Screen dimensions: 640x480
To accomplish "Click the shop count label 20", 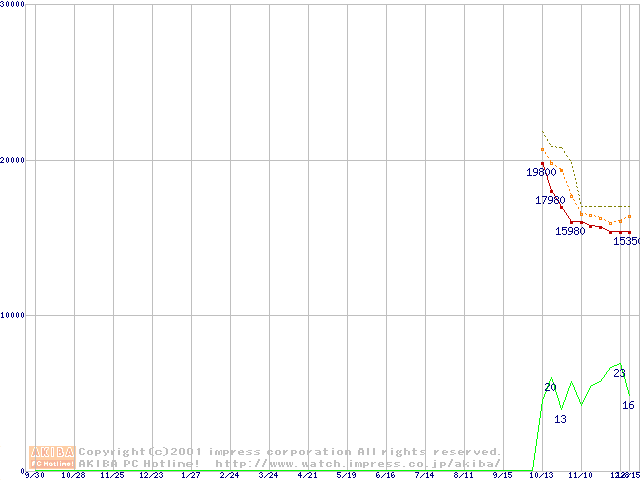I will pyautogui.click(x=551, y=387).
